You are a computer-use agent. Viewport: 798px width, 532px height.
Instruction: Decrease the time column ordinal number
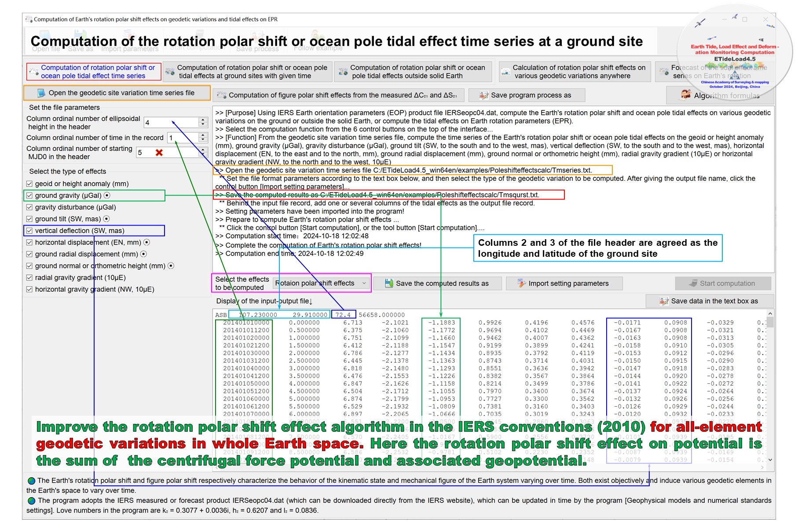pyautogui.click(x=203, y=140)
